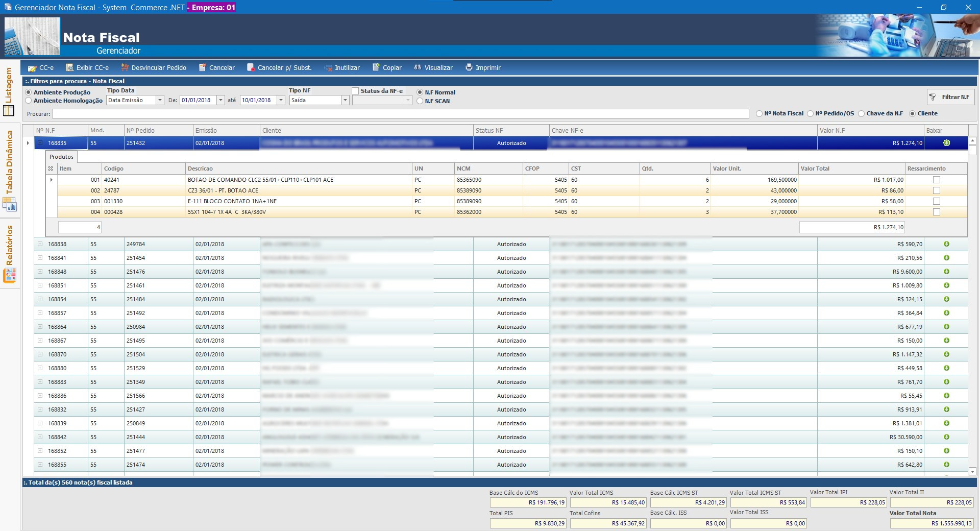980x531 pixels.
Task: Open Exibir CC-e from the toolbar
Action: click(70, 68)
